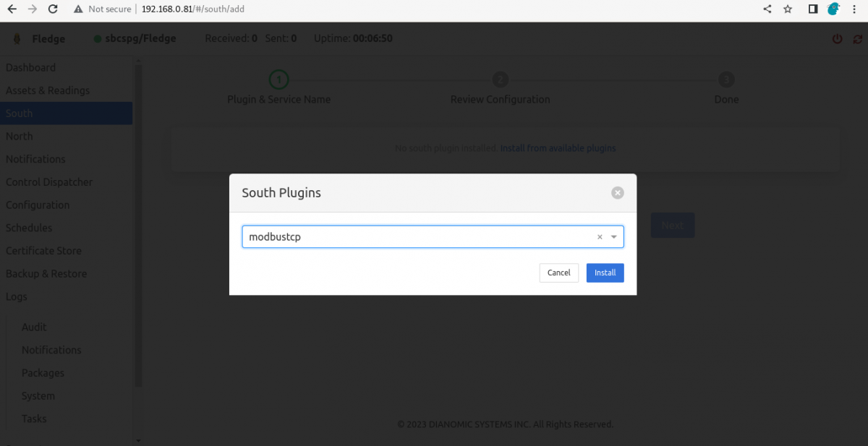This screenshot has width=868, height=446.
Task: Close the South Plugins dialog
Action: tap(617, 193)
